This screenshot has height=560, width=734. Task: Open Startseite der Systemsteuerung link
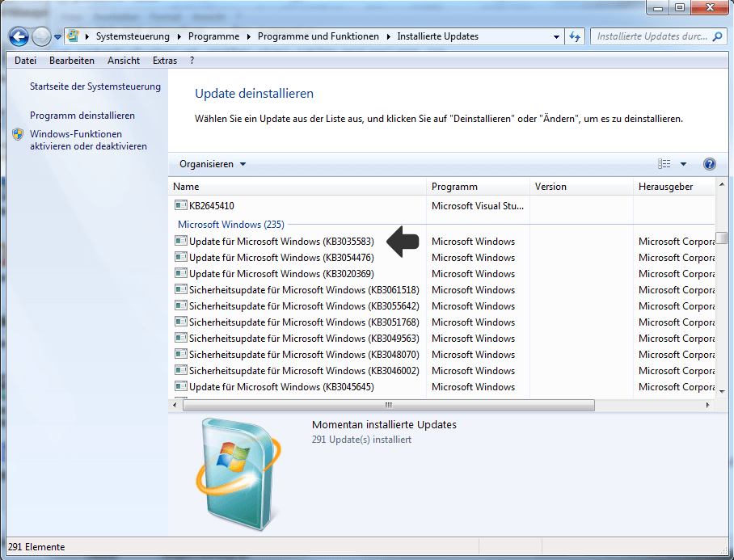pyautogui.click(x=95, y=86)
